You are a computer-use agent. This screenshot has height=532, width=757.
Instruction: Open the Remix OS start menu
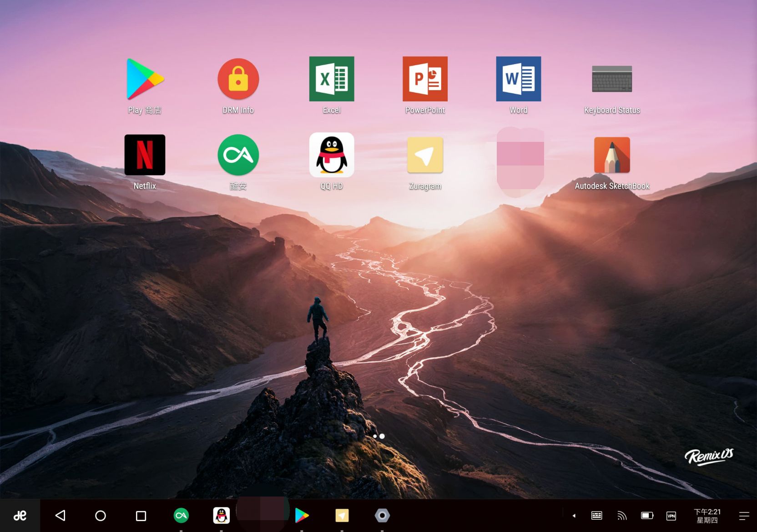(20, 516)
